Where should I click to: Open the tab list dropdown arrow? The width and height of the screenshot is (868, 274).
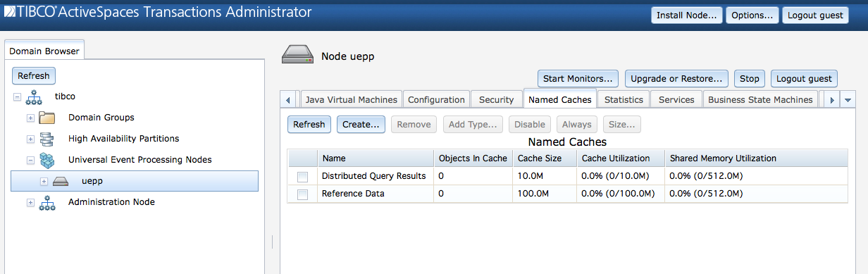tap(848, 100)
